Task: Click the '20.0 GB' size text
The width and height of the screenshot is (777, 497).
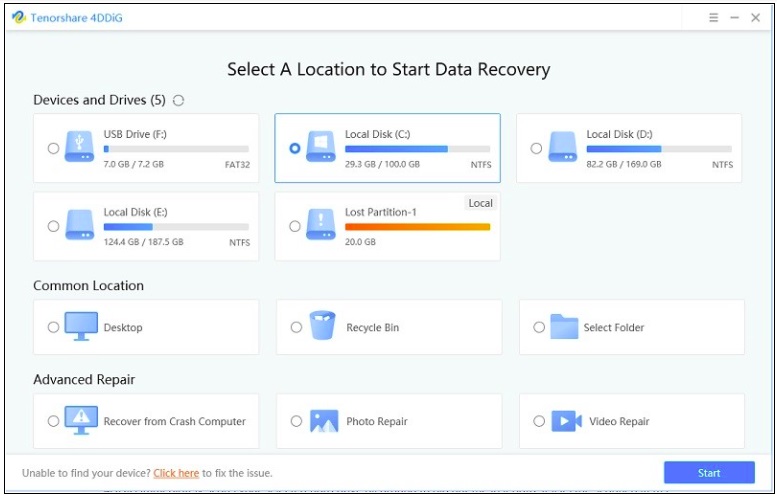Action: coord(360,242)
